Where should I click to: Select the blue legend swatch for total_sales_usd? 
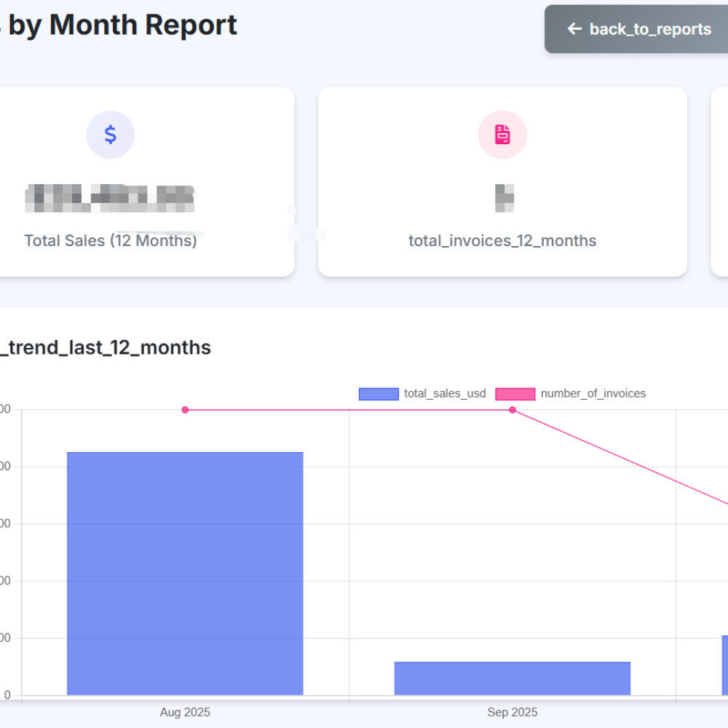click(378, 393)
